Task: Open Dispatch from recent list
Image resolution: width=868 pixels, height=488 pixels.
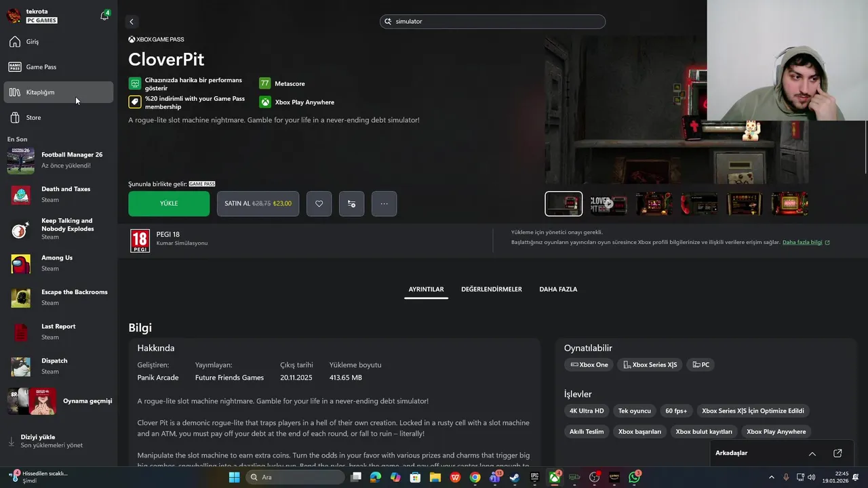Action: tap(58, 366)
